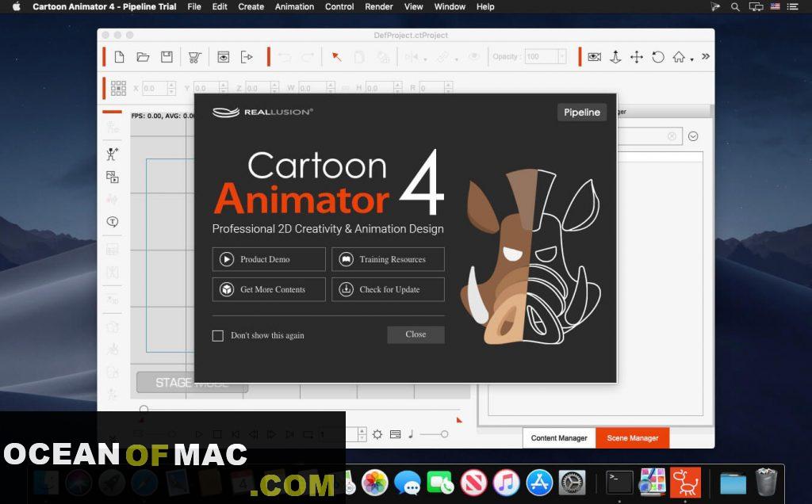Clear the search field with X icon
The height and width of the screenshot is (504, 812).
tap(672, 136)
